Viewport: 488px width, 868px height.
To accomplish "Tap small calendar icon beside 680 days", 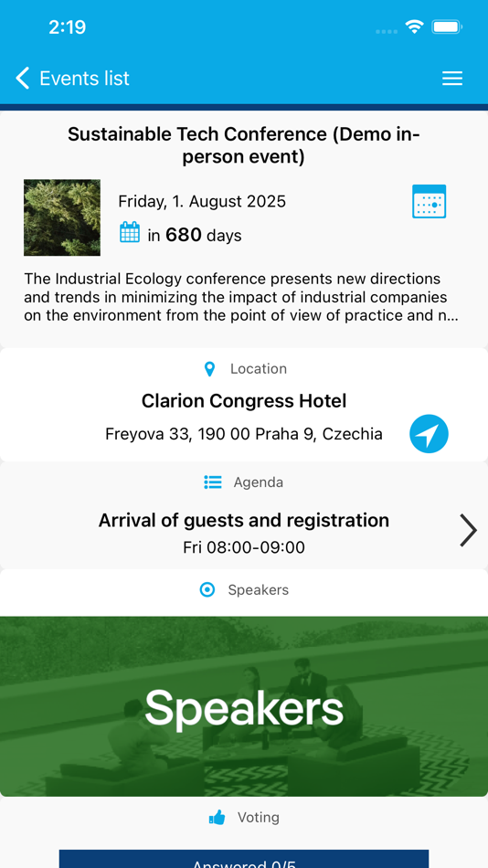I will pyautogui.click(x=130, y=232).
